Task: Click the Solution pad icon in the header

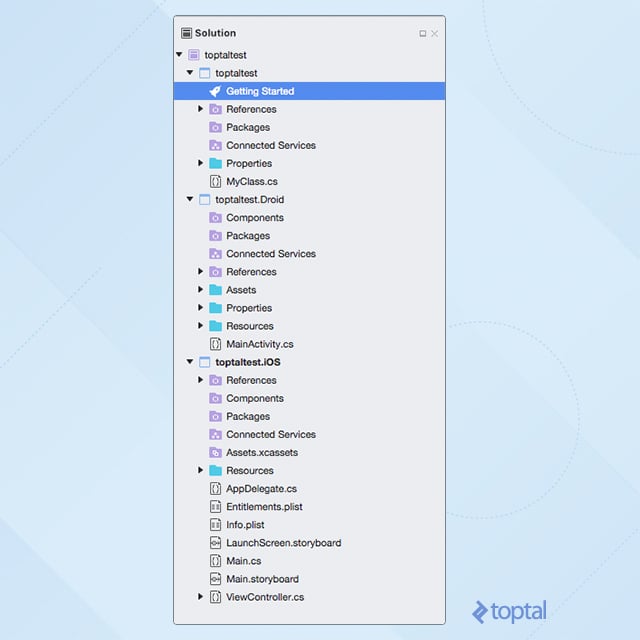Action: tap(186, 33)
